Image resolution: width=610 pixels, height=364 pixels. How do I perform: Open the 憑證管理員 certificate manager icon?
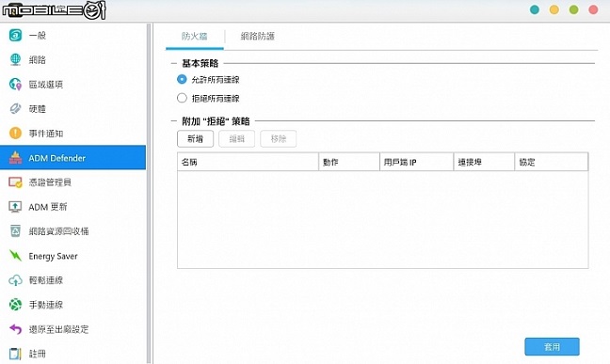(x=16, y=182)
